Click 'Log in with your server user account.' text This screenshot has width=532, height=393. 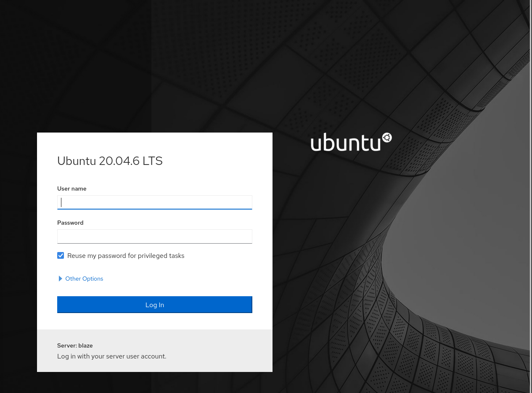(x=111, y=356)
